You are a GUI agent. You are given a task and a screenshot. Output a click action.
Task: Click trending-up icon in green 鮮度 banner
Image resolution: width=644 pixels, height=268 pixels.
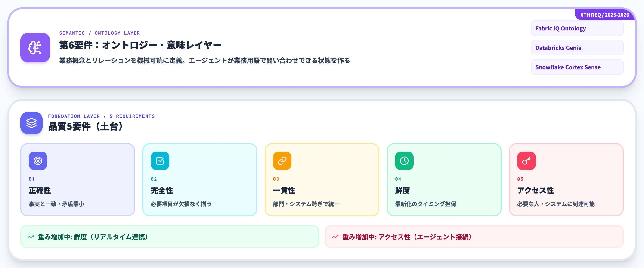(31, 237)
